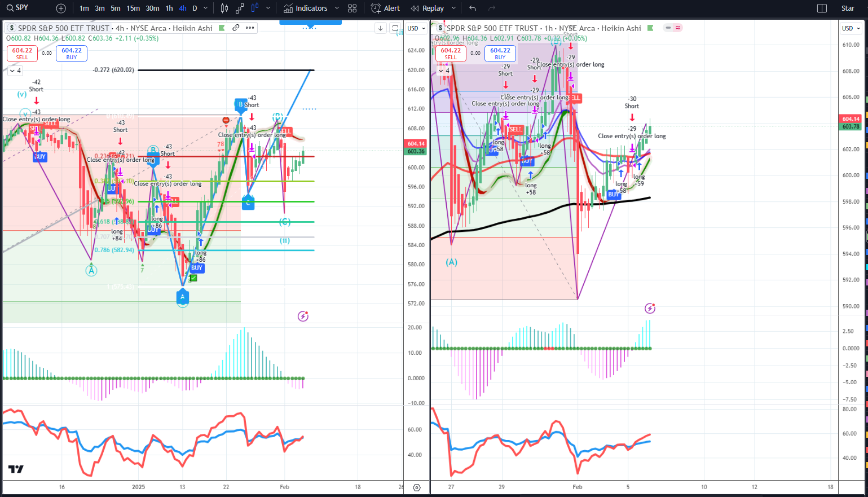Image resolution: width=868 pixels, height=497 pixels.
Task: Expand the favorite indicators dropdown arrow
Action: (x=337, y=8)
